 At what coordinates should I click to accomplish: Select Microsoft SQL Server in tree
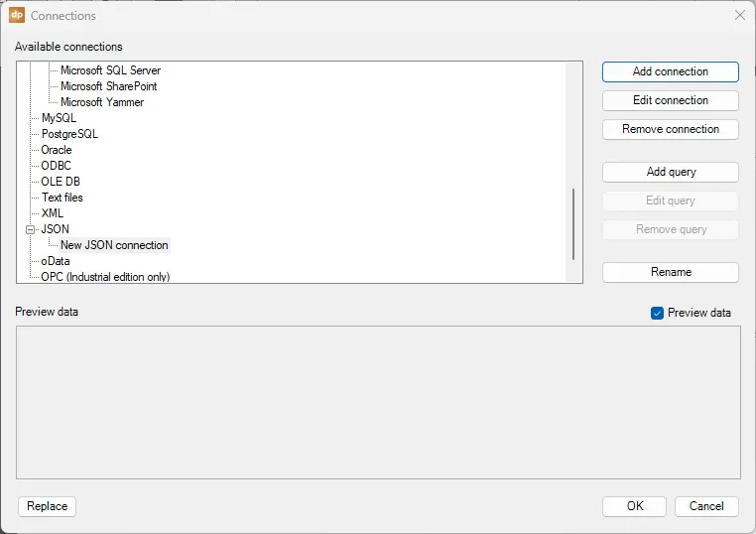pyautogui.click(x=110, y=70)
